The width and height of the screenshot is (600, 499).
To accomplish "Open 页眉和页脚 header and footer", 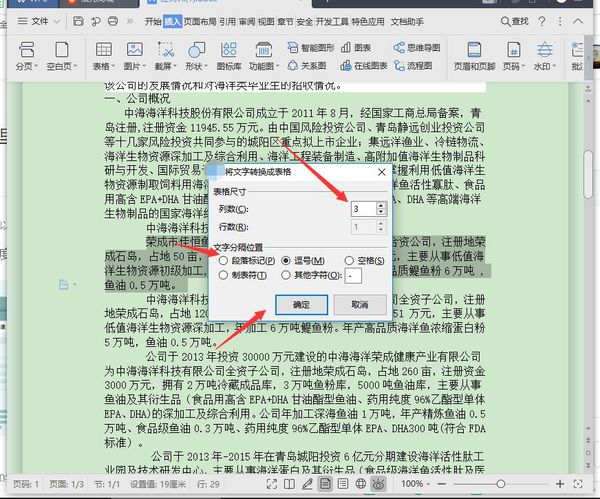I will [x=474, y=56].
